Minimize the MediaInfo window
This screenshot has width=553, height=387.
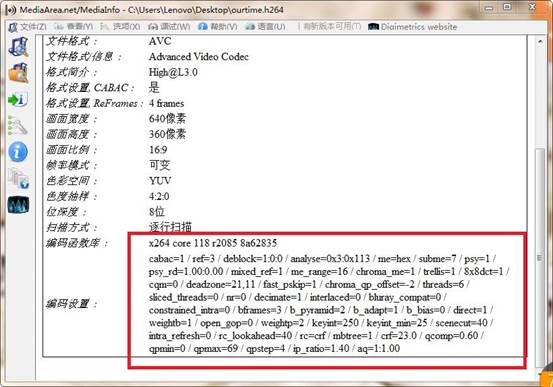tap(489, 7)
